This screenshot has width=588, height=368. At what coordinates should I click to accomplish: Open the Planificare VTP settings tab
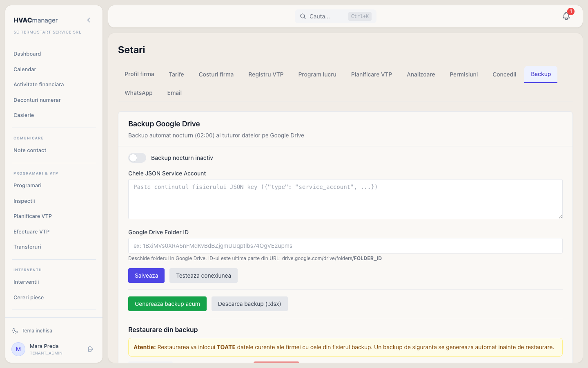(372, 74)
